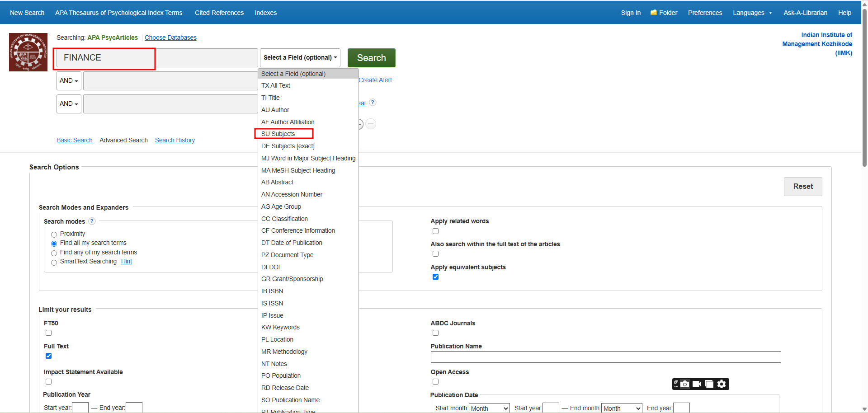
Task: Expand the Languages menu
Action: (x=752, y=13)
